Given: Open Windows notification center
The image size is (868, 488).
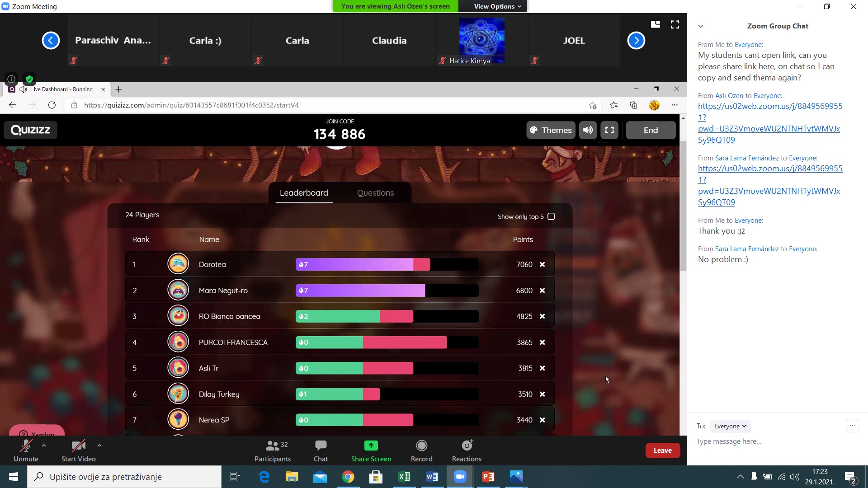Looking at the screenshot, I should tap(850, 477).
